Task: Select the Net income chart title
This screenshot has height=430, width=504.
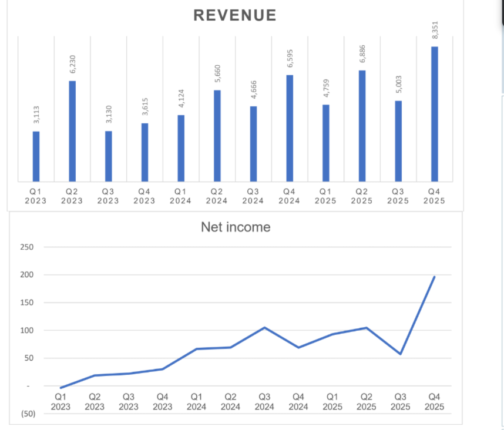Action: pyautogui.click(x=236, y=227)
